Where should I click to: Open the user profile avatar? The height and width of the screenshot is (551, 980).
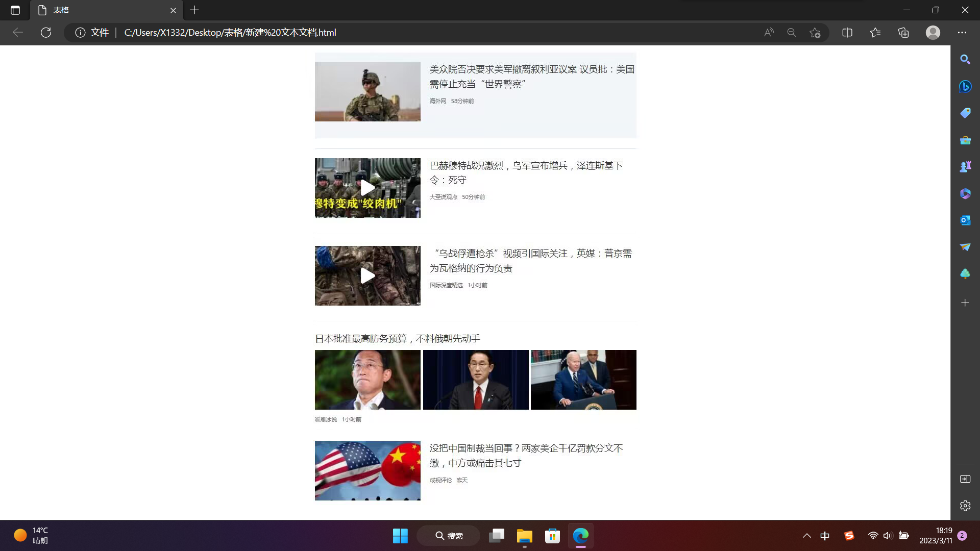click(x=933, y=33)
